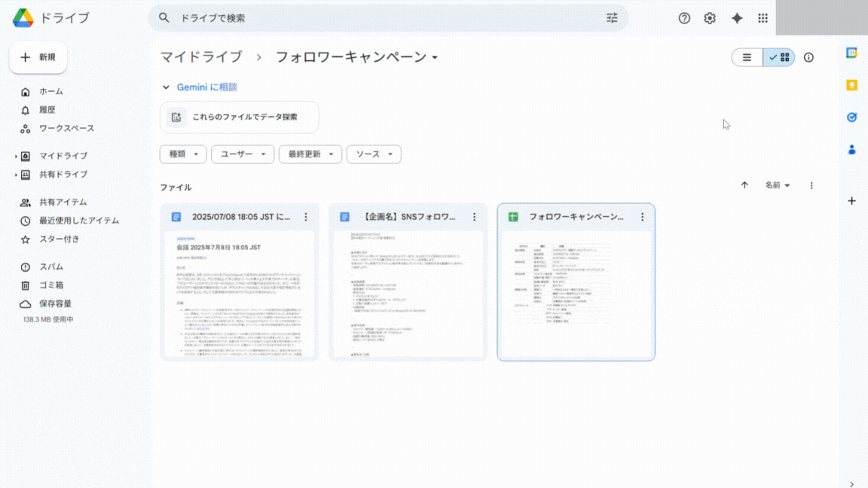Open the help question mark icon
Image resolution: width=868 pixels, height=488 pixels.
pos(684,18)
